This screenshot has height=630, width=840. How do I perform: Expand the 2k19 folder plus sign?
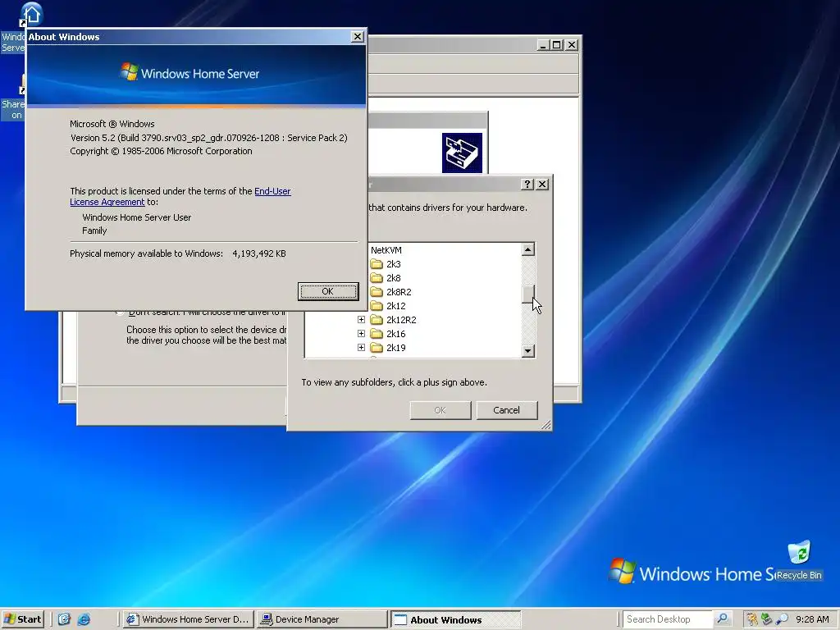coord(361,348)
